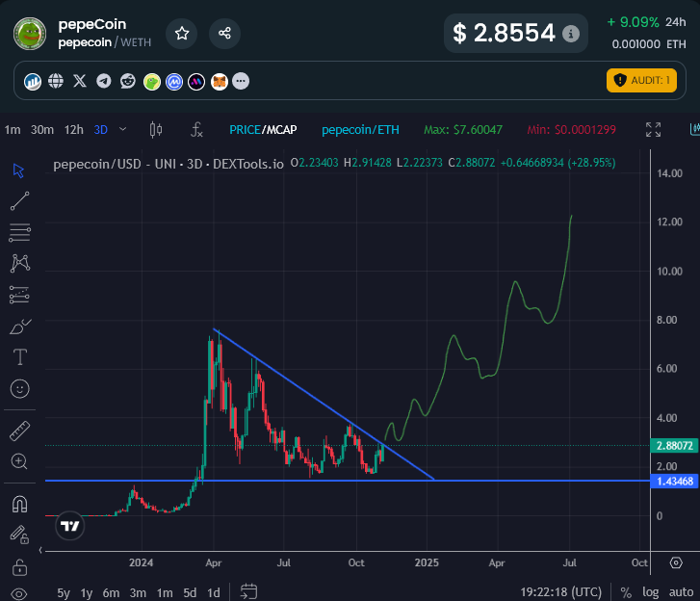This screenshot has height=601, width=700.
Task: Select the 3D chart interval
Action: 101,130
